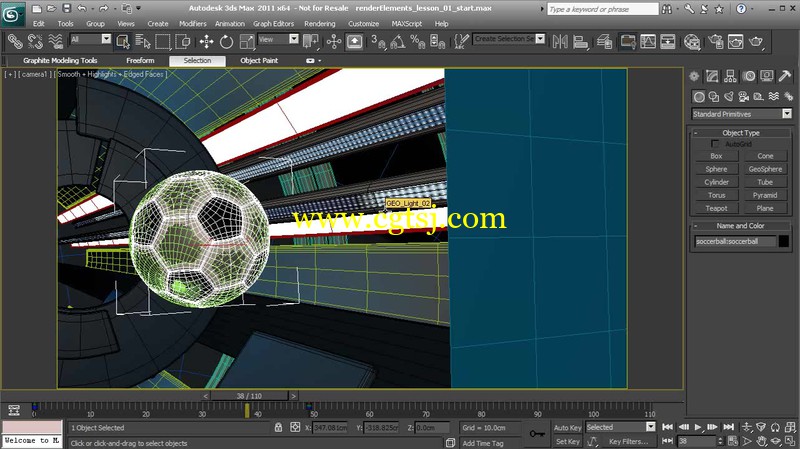The height and width of the screenshot is (449, 800).
Task: Activate the Select Object tool
Action: pyautogui.click(x=122, y=41)
